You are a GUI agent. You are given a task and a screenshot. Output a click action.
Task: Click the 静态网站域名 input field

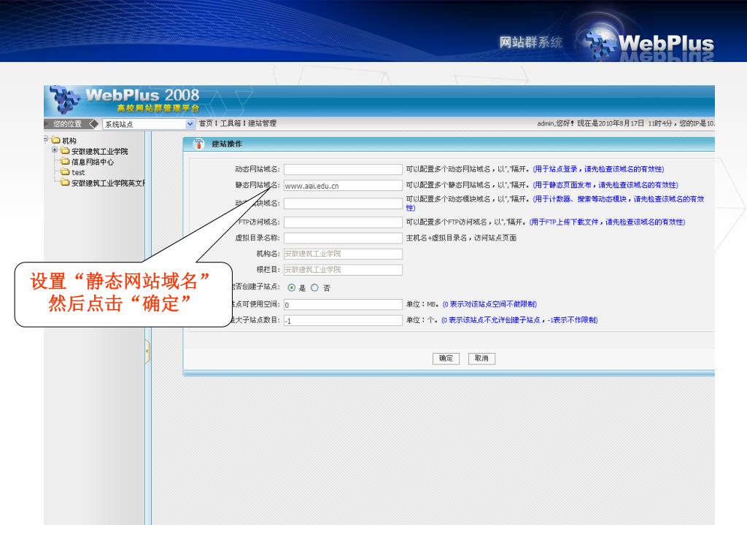[x=343, y=186]
